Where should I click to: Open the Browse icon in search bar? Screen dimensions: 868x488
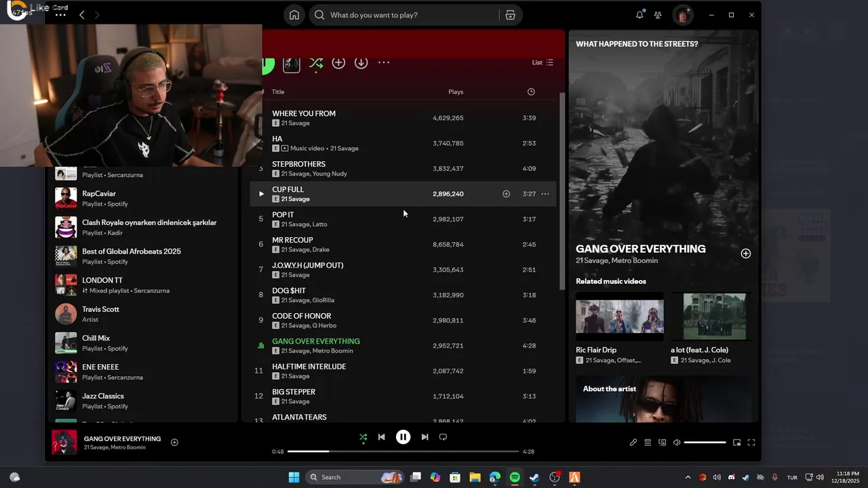click(x=511, y=15)
